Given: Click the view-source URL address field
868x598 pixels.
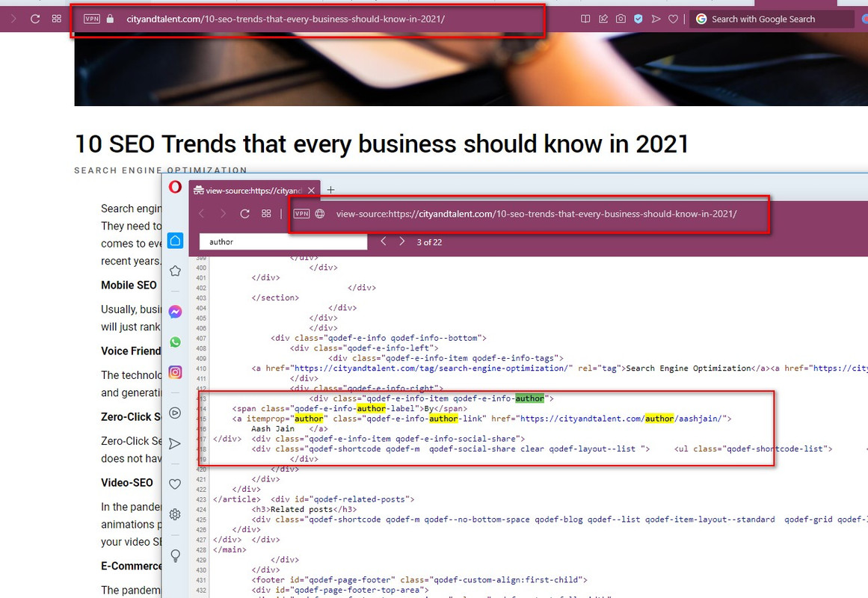Looking at the screenshot, I should pos(536,214).
